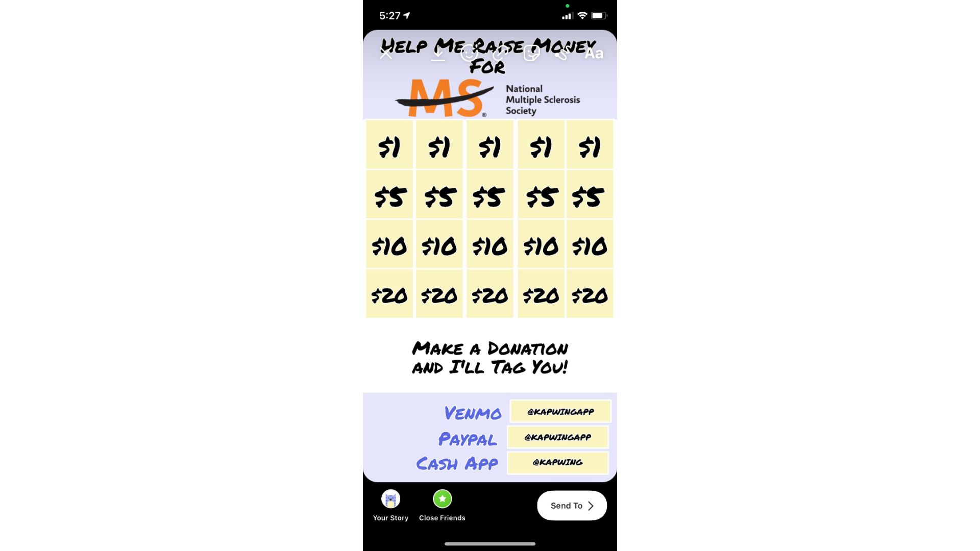Select the $10 donation tile

(389, 244)
